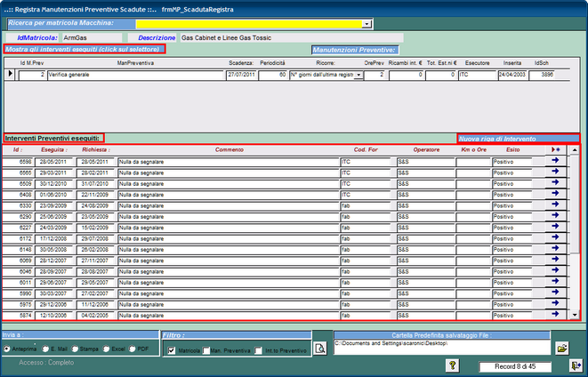Click the blue arrow on row 5990

click(x=555, y=293)
